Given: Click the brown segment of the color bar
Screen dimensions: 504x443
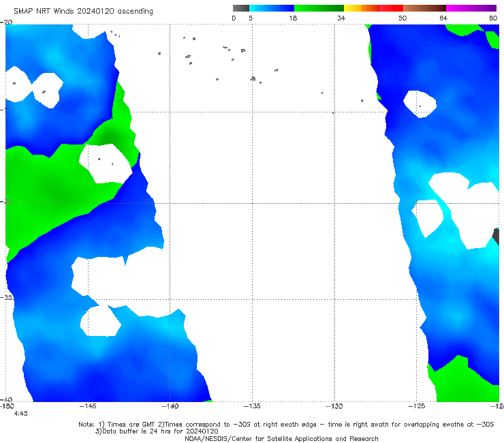Looking at the screenshot, I should coord(424,8).
